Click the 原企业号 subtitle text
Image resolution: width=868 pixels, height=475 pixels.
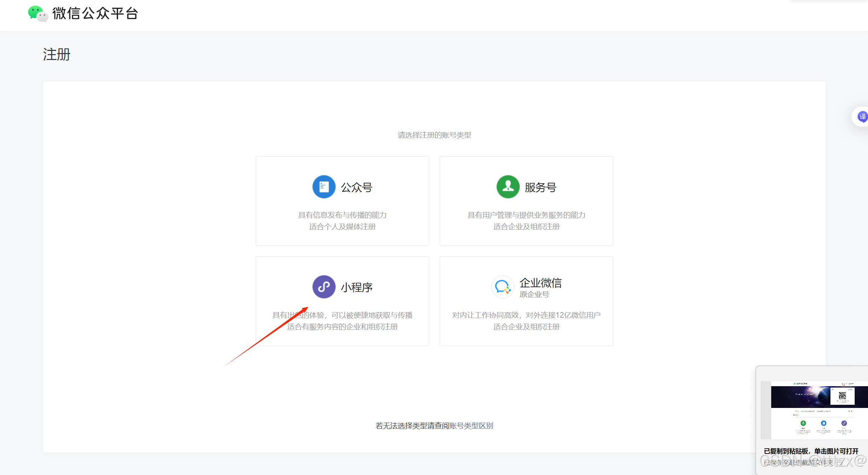534,295
